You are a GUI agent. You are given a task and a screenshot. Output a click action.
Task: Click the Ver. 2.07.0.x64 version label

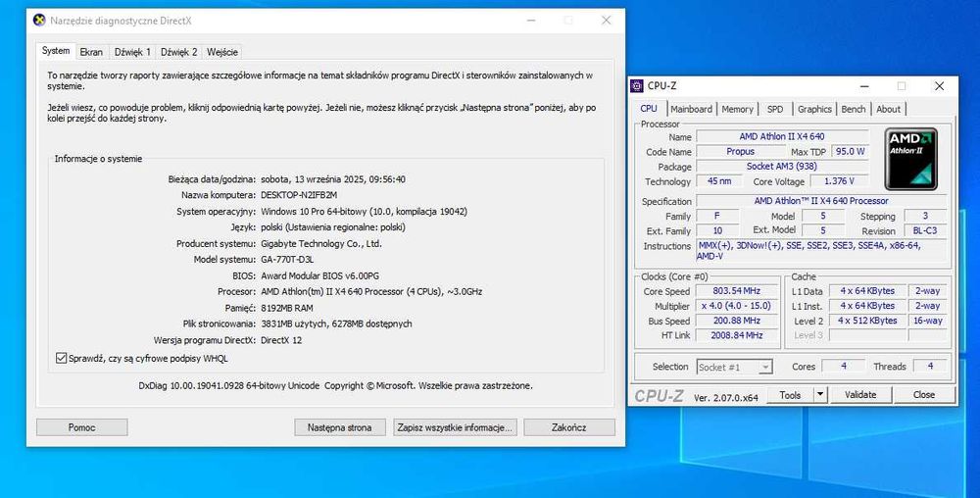[725, 397]
